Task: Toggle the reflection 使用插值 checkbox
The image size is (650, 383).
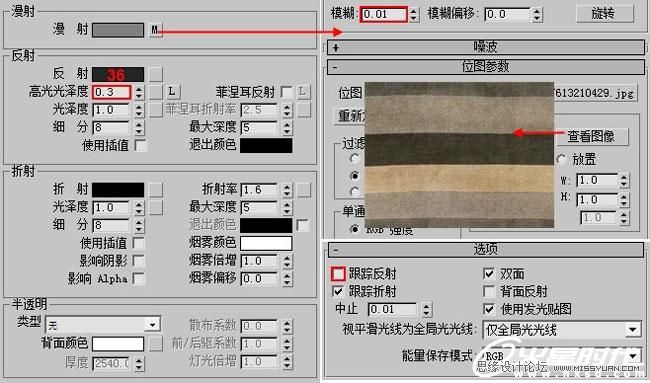Action: point(141,145)
